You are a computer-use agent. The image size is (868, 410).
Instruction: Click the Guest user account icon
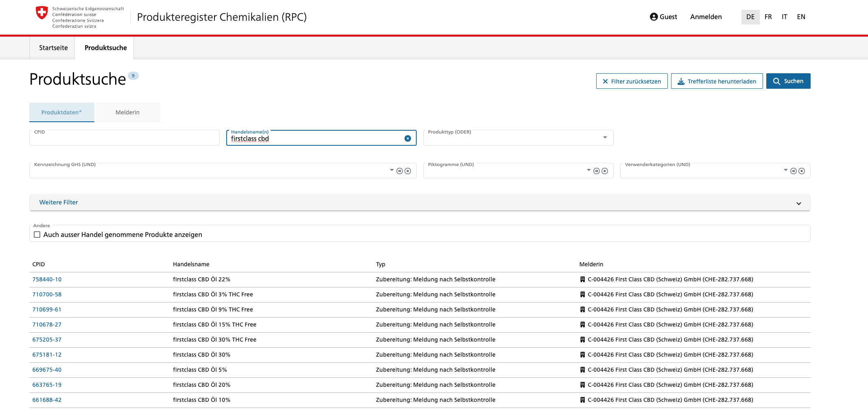654,17
